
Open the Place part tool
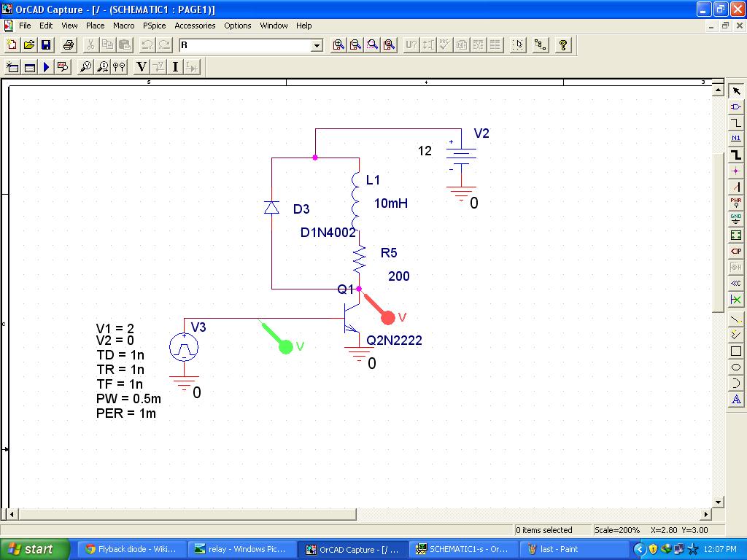click(x=737, y=106)
